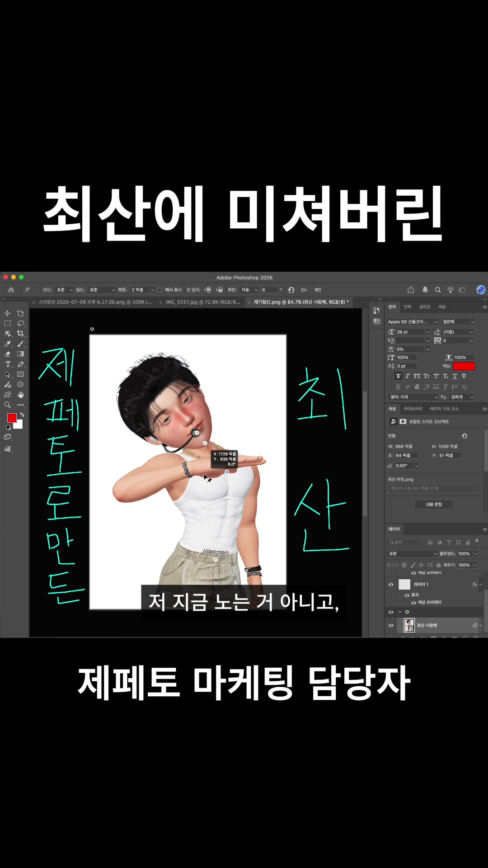Open the Discover lightbulb panel
The height and width of the screenshot is (868, 488).
click(x=450, y=290)
